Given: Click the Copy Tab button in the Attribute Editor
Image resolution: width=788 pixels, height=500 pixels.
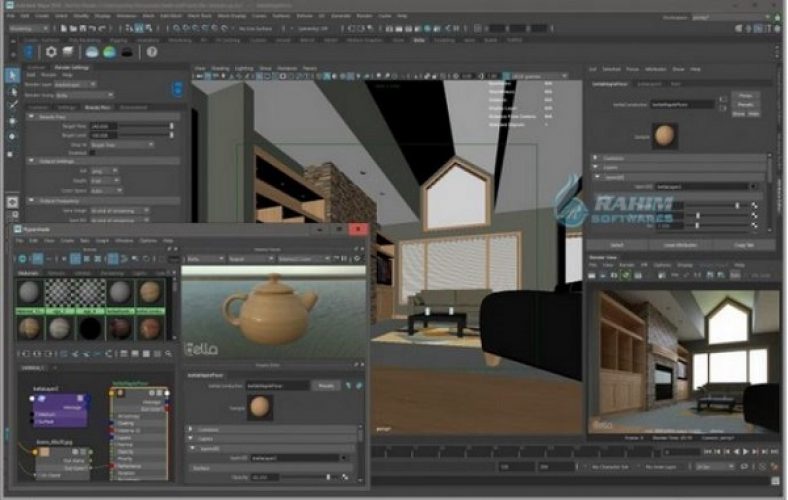Looking at the screenshot, I should (743, 244).
